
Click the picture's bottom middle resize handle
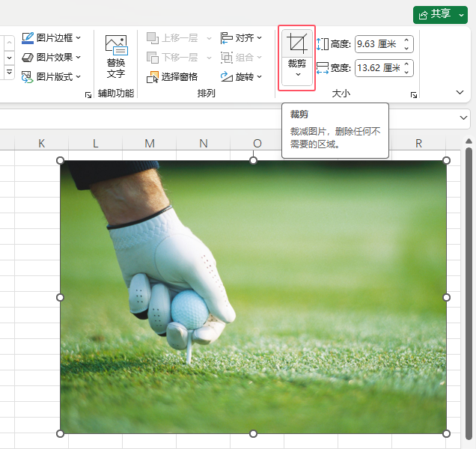click(x=253, y=433)
